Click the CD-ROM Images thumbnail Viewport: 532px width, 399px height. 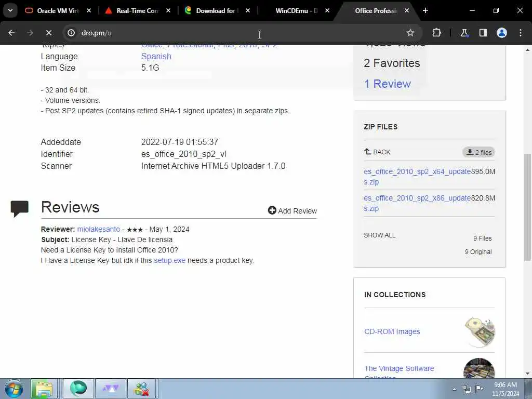click(x=480, y=332)
